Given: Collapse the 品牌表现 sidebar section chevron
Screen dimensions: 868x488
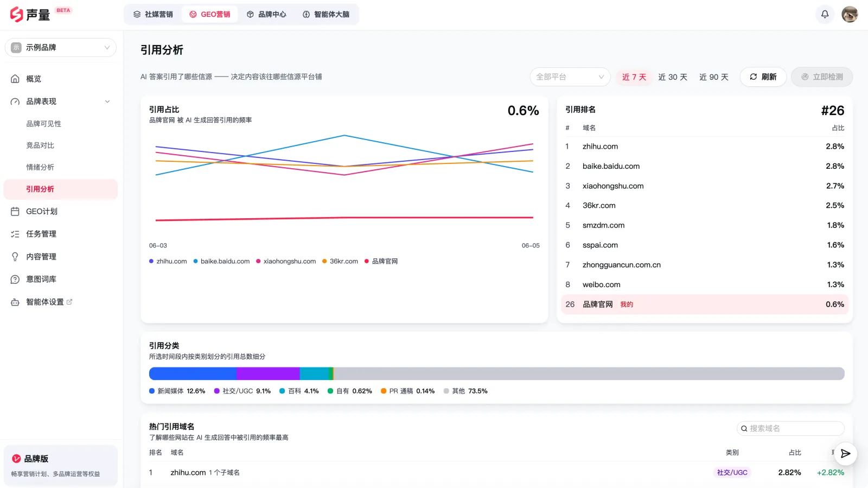Looking at the screenshot, I should coord(107,102).
